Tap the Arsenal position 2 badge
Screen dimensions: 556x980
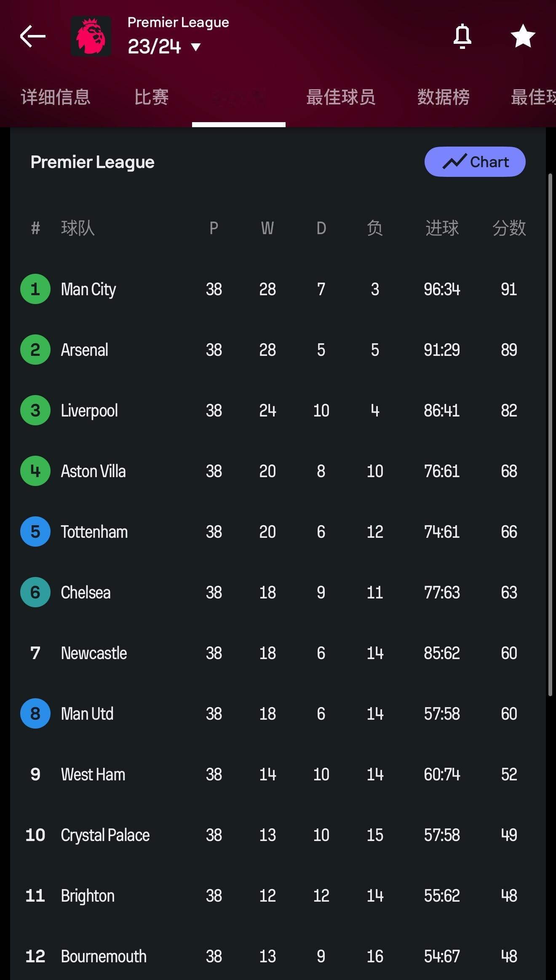coord(35,350)
